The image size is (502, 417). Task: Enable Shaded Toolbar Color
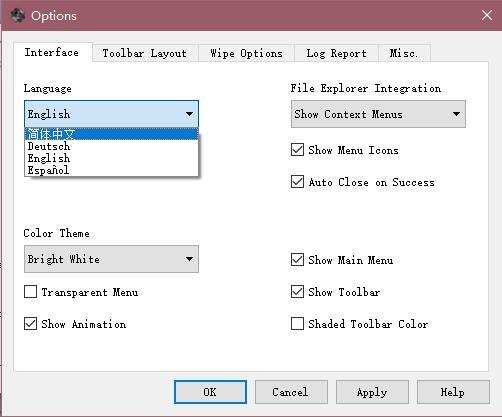click(297, 324)
